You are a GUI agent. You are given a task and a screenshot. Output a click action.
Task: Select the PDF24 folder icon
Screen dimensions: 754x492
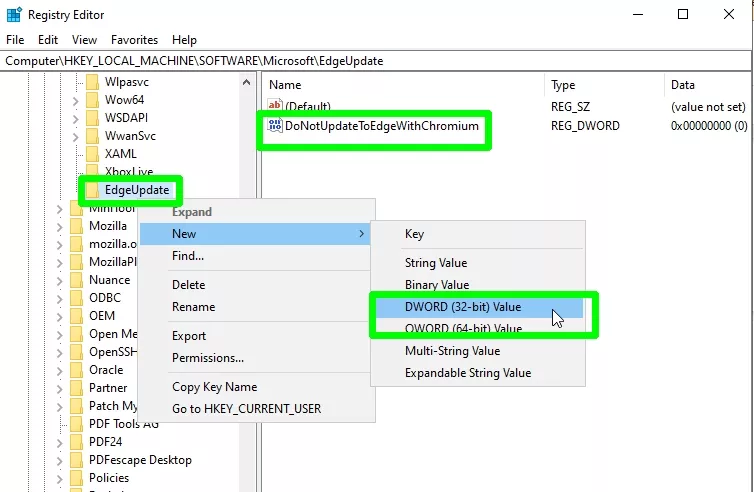tap(76, 442)
